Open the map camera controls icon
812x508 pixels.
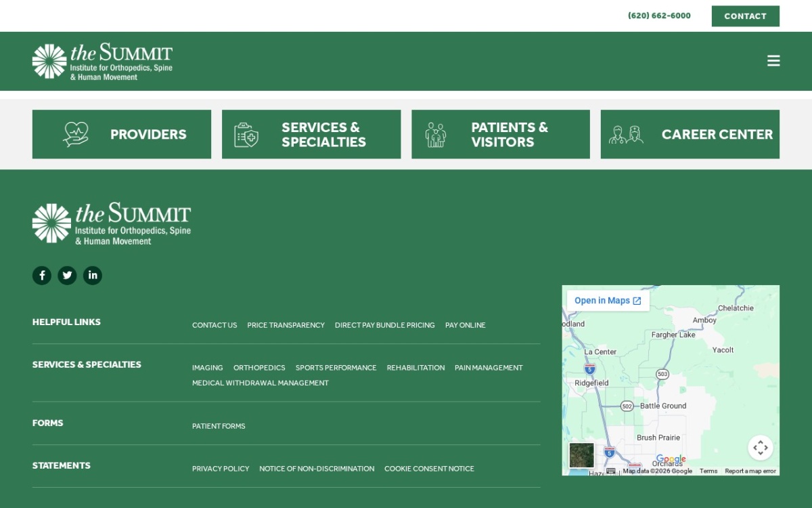point(761,448)
